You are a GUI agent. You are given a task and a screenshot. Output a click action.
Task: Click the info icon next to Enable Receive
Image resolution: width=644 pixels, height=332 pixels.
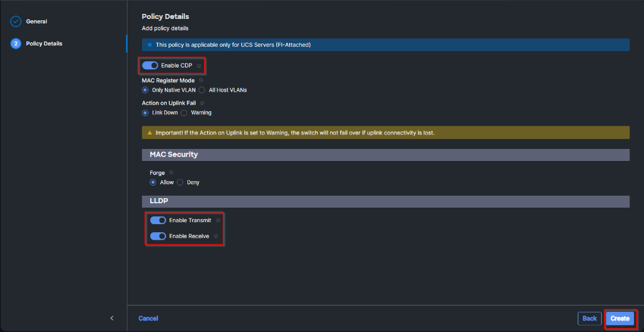pyautogui.click(x=216, y=236)
